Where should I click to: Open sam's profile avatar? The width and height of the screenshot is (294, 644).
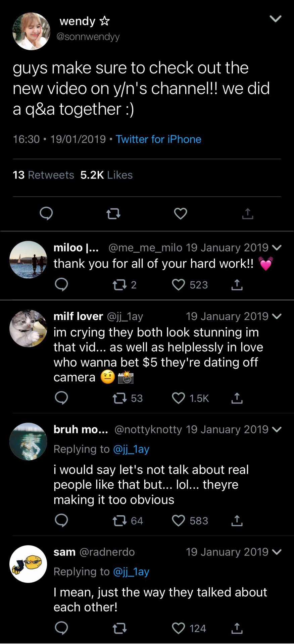28,564
